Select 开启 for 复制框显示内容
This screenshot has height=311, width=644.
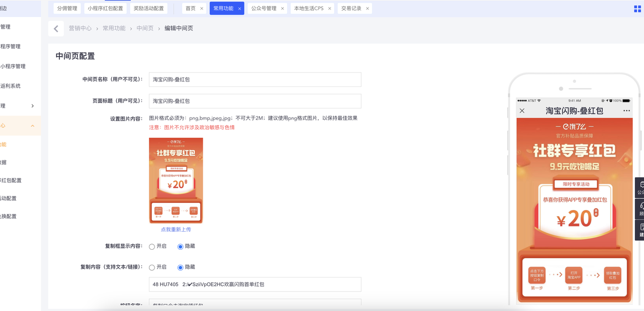click(152, 247)
